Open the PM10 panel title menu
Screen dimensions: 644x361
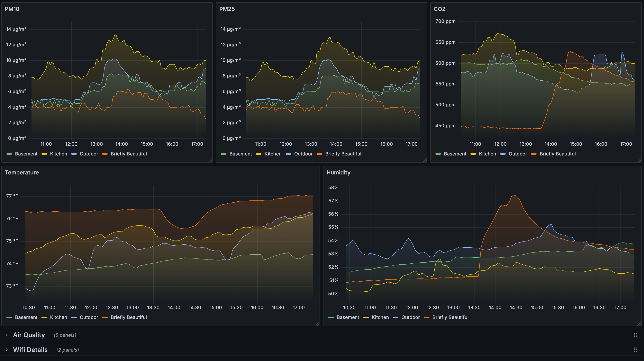pyautogui.click(x=12, y=9)
